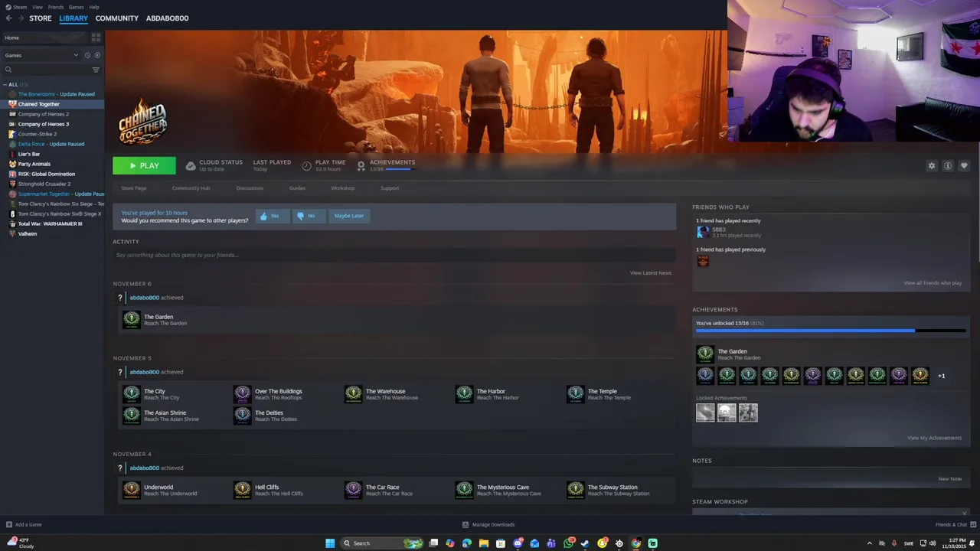The image size is (980, 551).
Task: Open the ABDABO800 profile tab
Action: coord(167,18)
